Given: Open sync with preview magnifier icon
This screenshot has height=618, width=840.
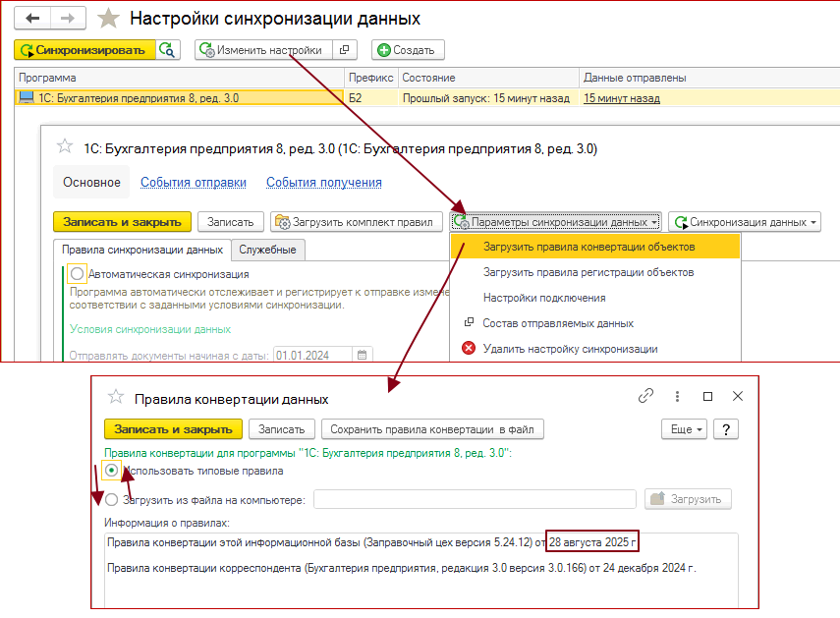Looking at the screenshot, I should (x=168, y=50).
